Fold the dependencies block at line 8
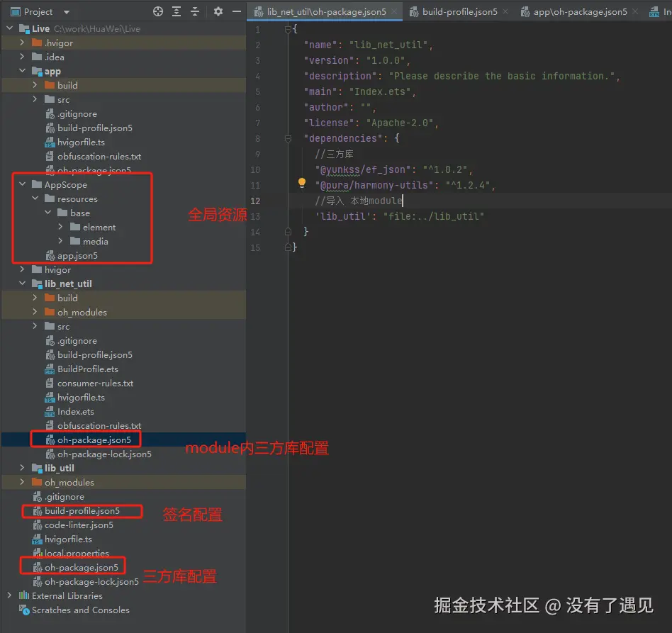 point(288,138)
